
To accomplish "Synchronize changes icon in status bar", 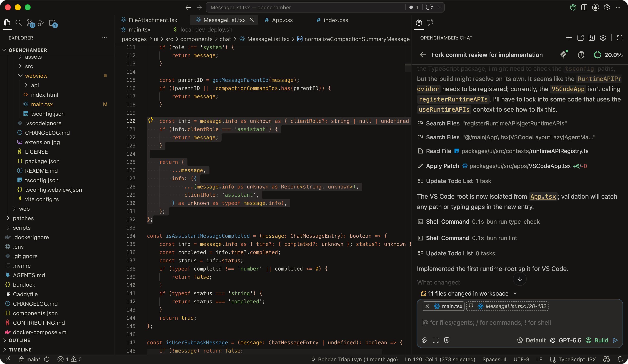I will click(x=47, y=359).
